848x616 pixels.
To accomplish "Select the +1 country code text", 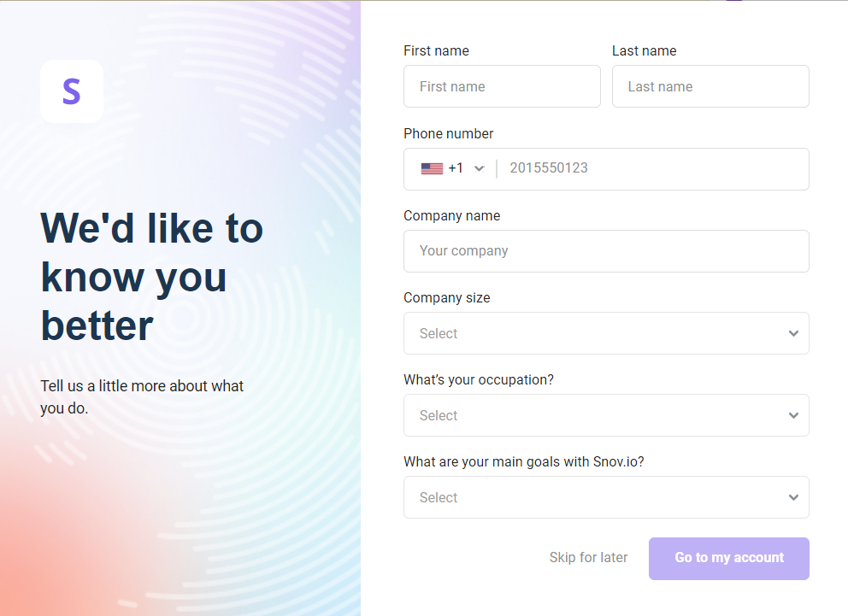I will [x=456, y=168].
